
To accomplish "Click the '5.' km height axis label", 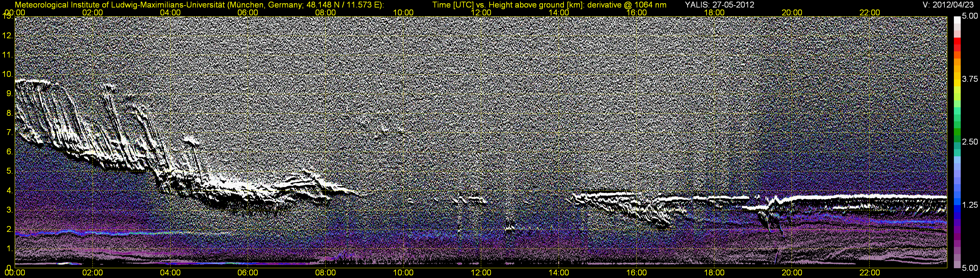I will [10, 171].
